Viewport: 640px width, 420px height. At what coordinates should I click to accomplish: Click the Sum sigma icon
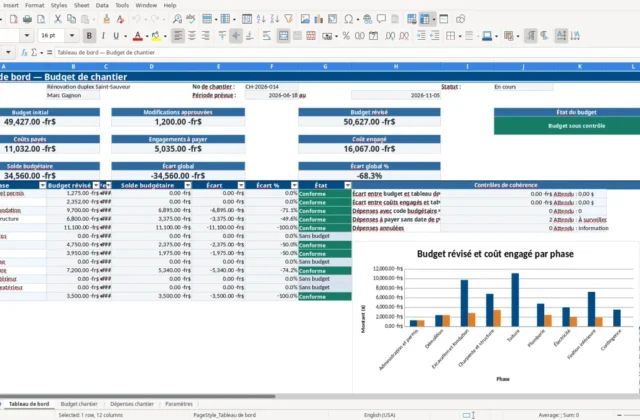[34, 53]
